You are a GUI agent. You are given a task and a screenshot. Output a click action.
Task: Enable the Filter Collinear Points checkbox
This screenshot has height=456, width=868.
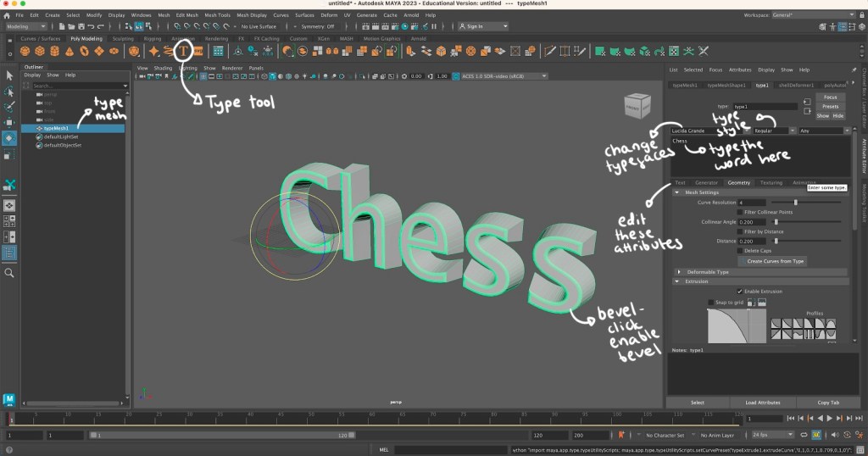[x=740, y=212]
